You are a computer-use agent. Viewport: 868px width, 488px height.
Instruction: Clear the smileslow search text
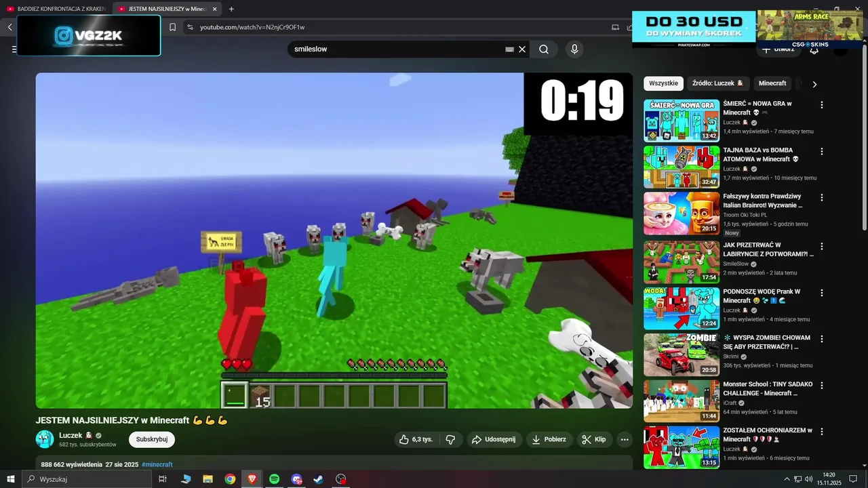click(x=522, y=49)
